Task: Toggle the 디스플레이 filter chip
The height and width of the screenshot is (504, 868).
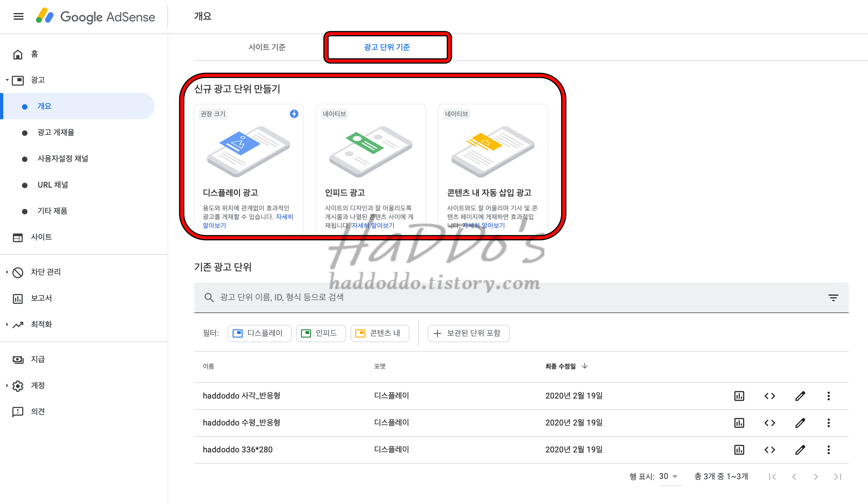Action: pos(259,333)
